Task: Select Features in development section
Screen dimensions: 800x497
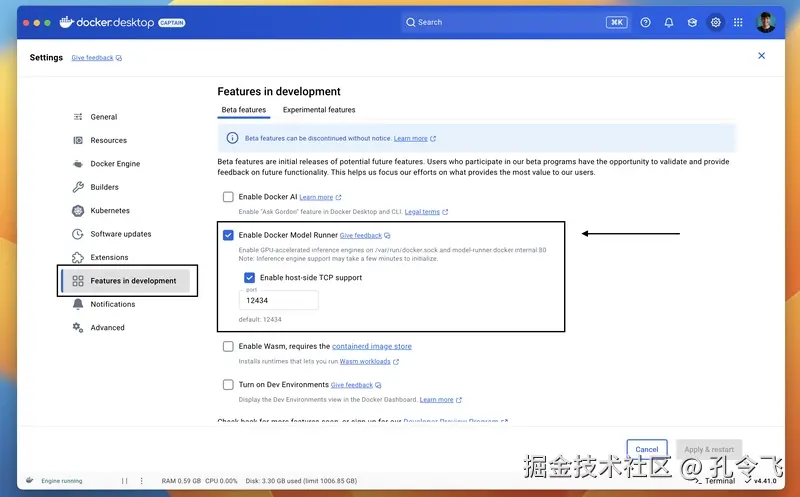Action: pyautogui.click(x=126, y=281)
